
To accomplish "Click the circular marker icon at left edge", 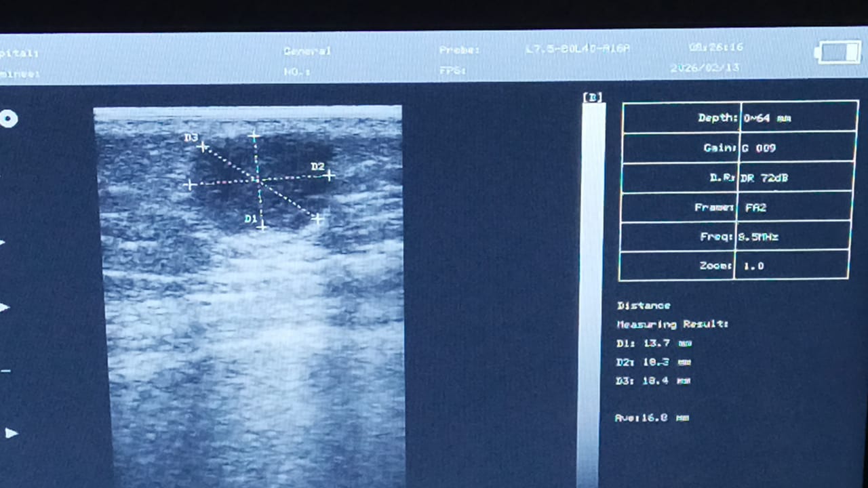I will coord(8,119).
